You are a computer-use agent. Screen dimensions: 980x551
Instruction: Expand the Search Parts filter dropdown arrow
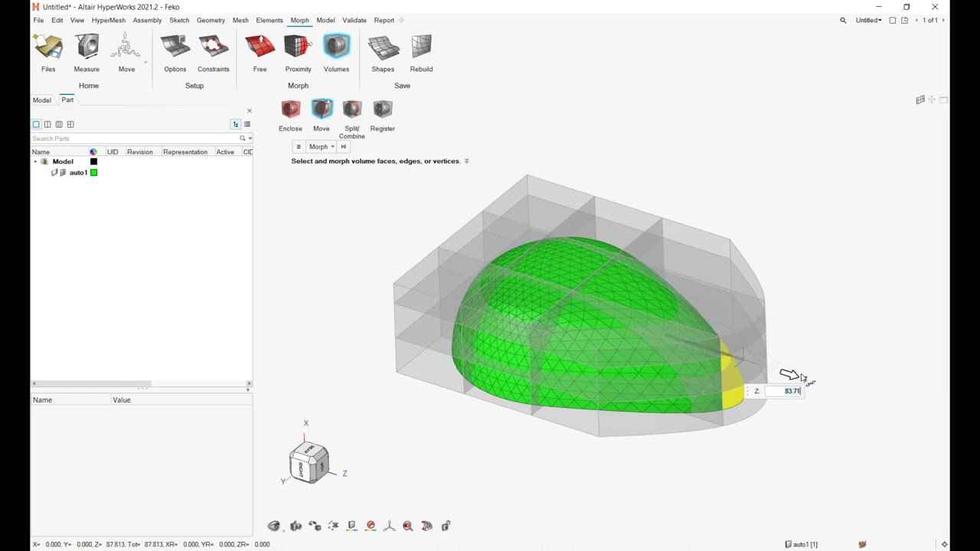250,139
